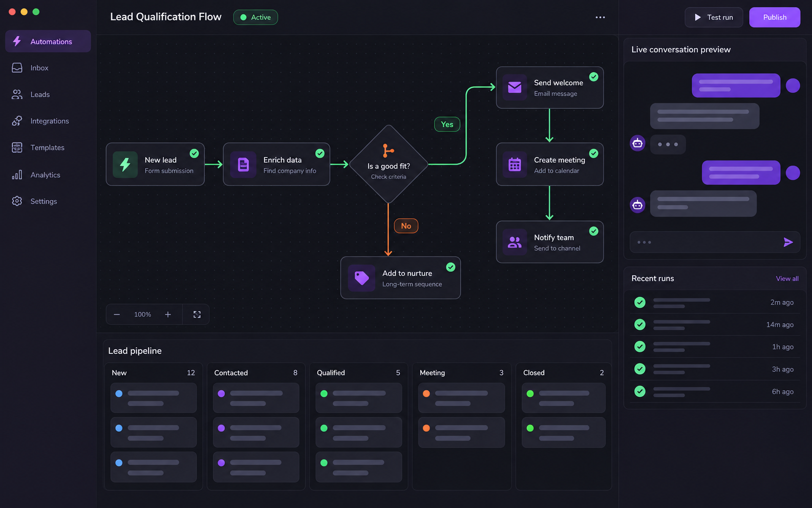Switch to the Templates section
The width and height of the screenshot is (812, 508).
point(48,147)
